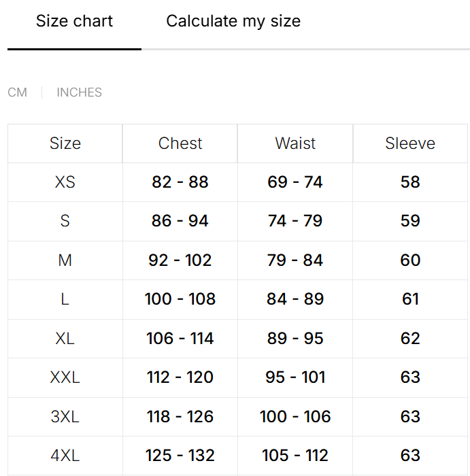Click the Size column header
The image size is (470, 476).
(x=65, y=143)
